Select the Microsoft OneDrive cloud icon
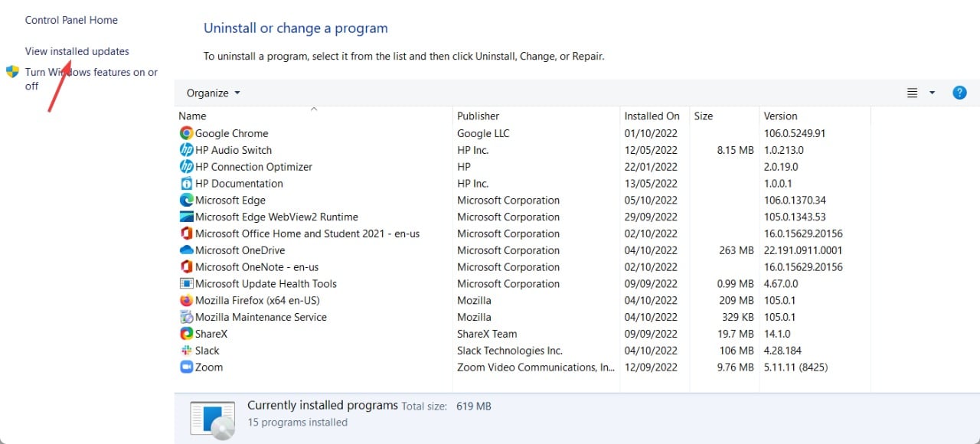This screenshot has height=444, width=980. pos(186,250)
